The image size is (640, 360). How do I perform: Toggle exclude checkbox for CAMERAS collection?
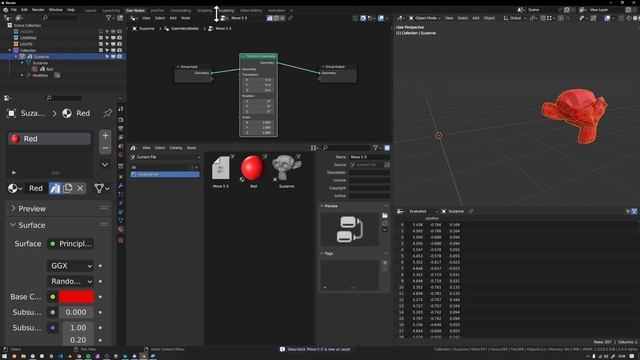[101, 38]
